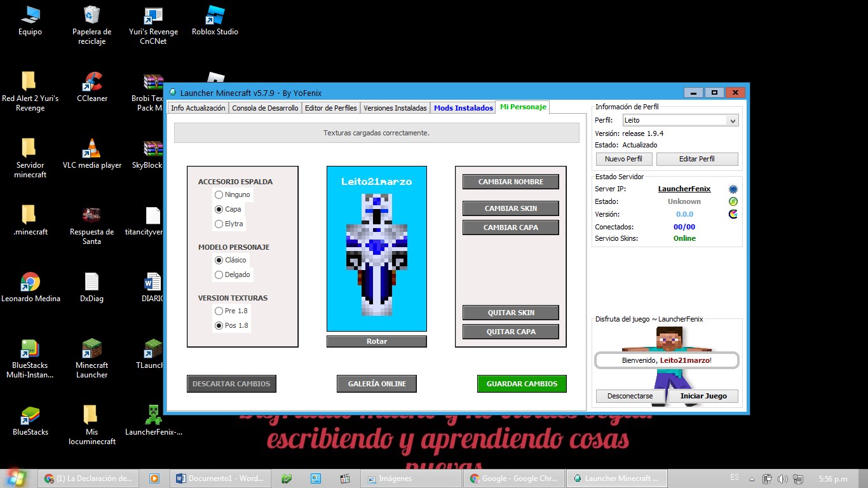Screen dimensions: 868x488
Task: Open the Perfil dropdown showing Leito
Action: (680, 120)
